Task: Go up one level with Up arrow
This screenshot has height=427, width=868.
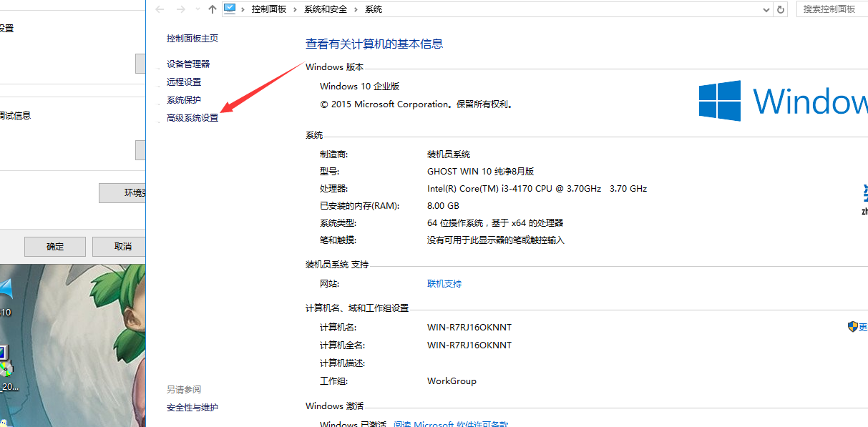Action: coord(212,9)
